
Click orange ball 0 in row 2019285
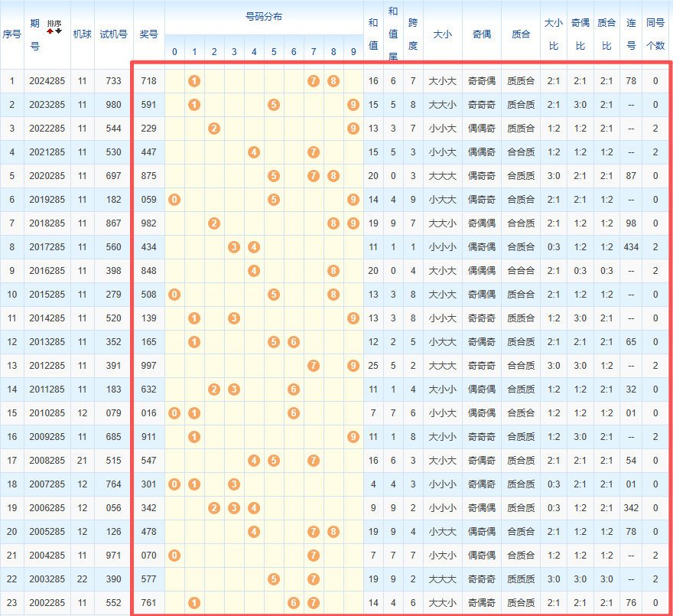(174, 199)
